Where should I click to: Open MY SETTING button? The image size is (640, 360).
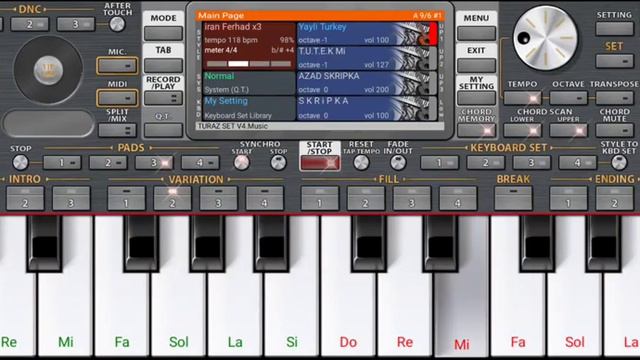tap(476, 98)
